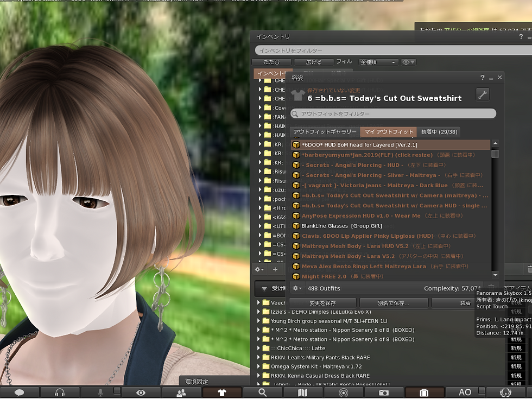The image size is (532, 399).
Task: Click the box icon beside BlankLine Glasses
Action: pyautogui.click(x=296, y=226)
